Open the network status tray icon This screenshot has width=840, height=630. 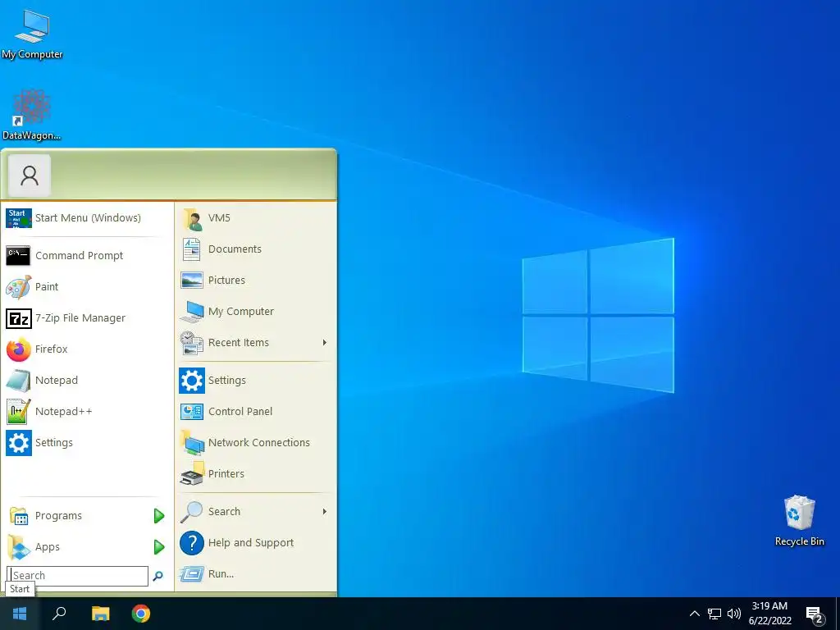click(x=714, y=614)
